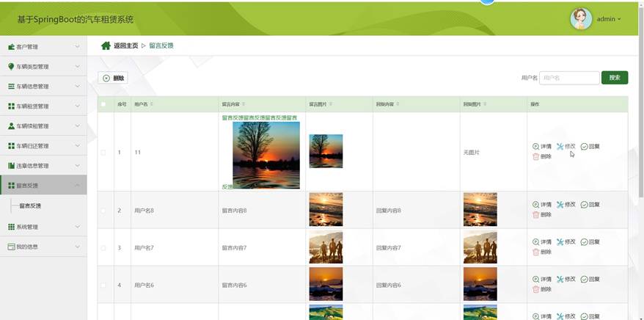Focus the 用户名 search input field
This screenshot has height=320, width=644.
569,78
